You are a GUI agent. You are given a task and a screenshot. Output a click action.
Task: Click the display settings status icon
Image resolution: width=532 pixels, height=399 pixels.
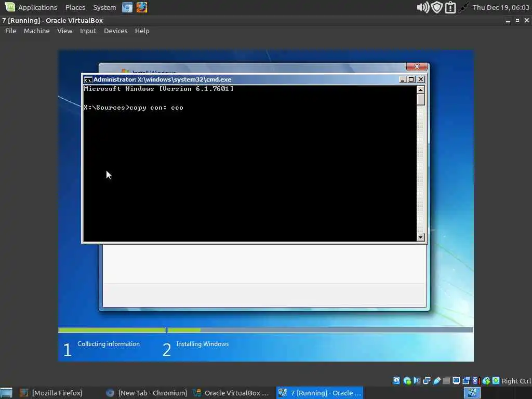(456, 381)
